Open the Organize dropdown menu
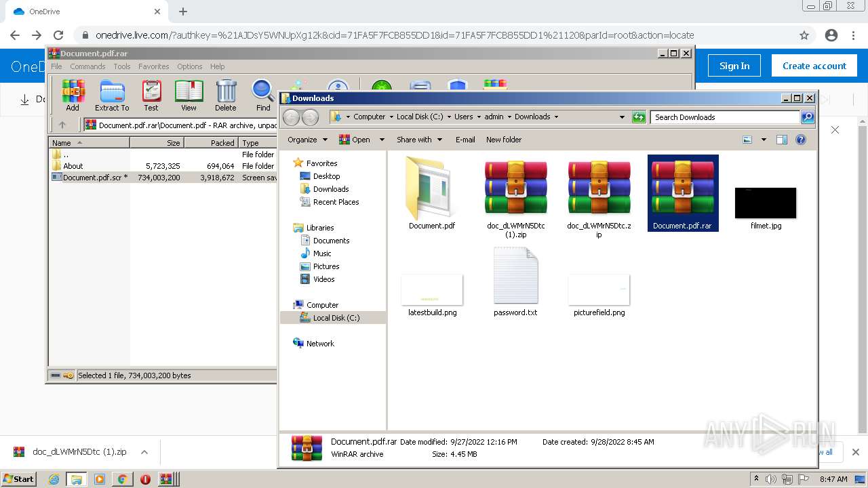 [307, 140]
